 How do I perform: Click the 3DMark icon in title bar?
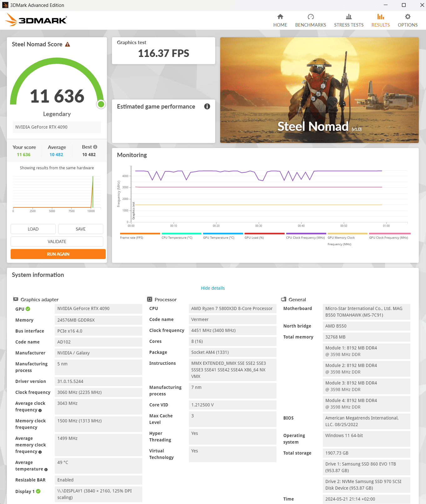coord(5,5)
